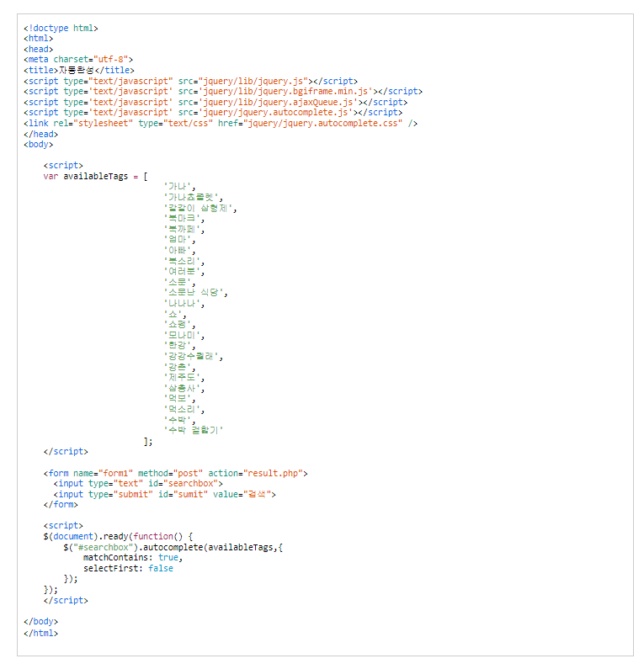Click the '가나' array entry
644x669 pixels.
pos(179,187)
